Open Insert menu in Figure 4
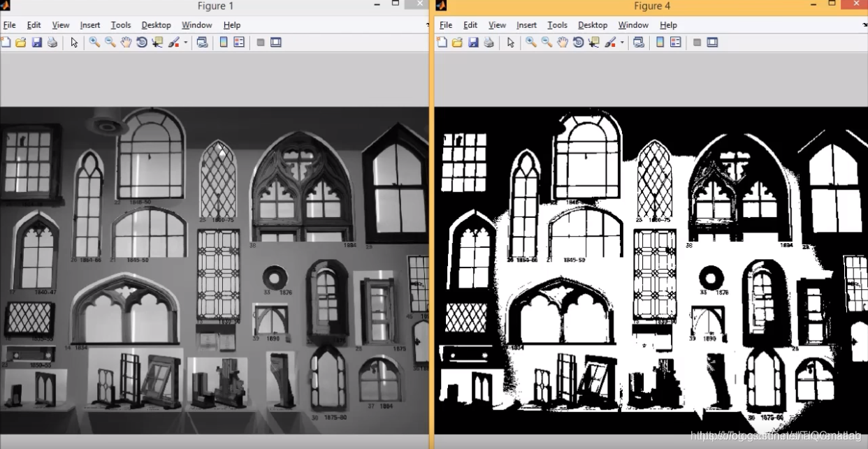The image size is (868, 449). coord(526,25)
